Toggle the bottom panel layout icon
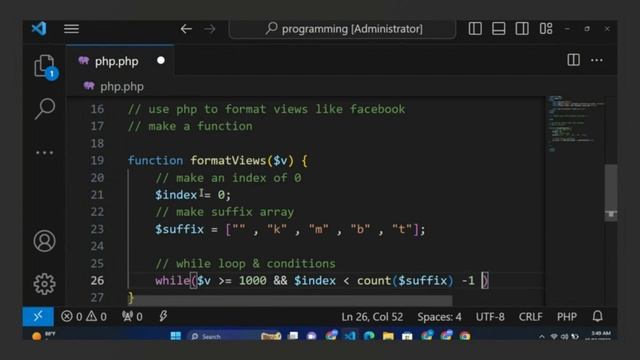 tap(498, 29)
